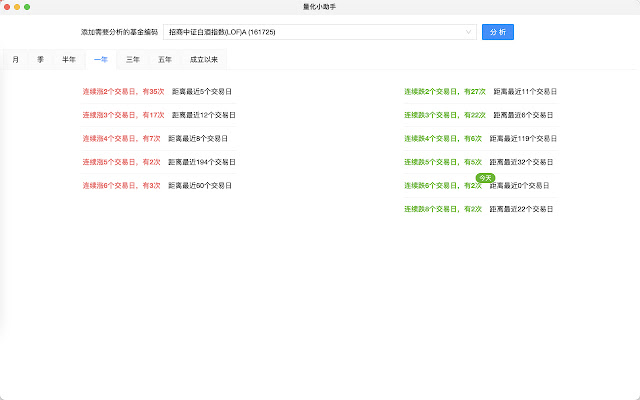
Task: Click red text 连续涨2个交易日，有35次
Action: tap(123, 91)
